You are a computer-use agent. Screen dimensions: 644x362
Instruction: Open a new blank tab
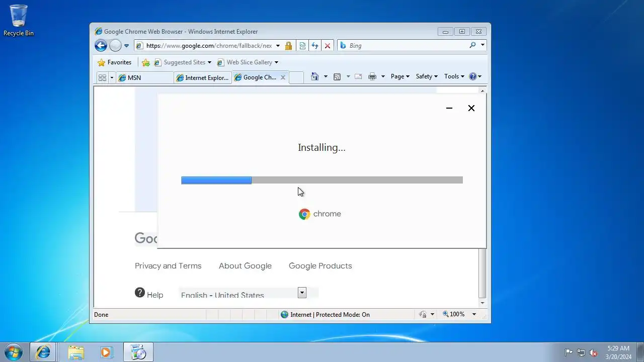(296, 77)
